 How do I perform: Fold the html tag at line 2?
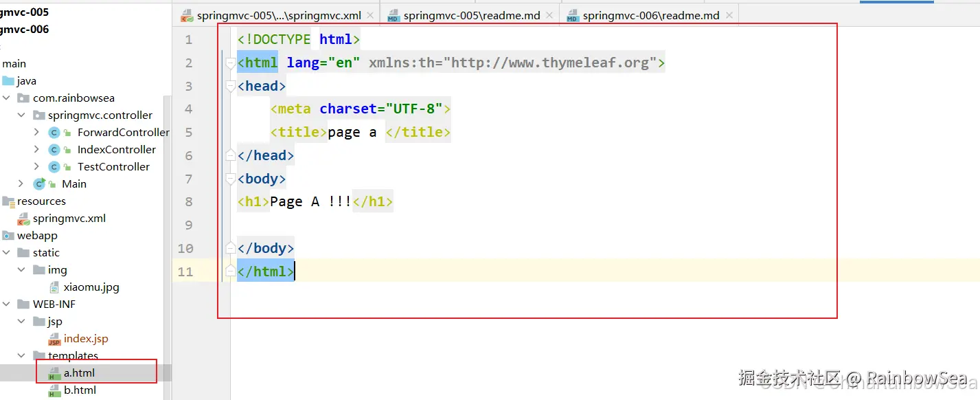[x=231, y=63]
